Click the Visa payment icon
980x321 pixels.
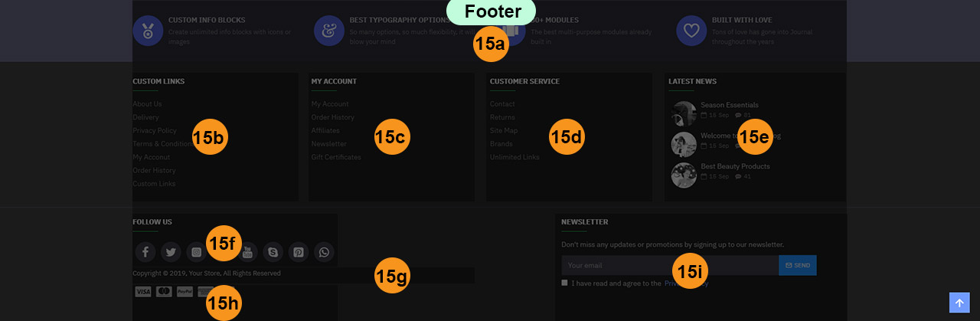[x=143, y=292]
